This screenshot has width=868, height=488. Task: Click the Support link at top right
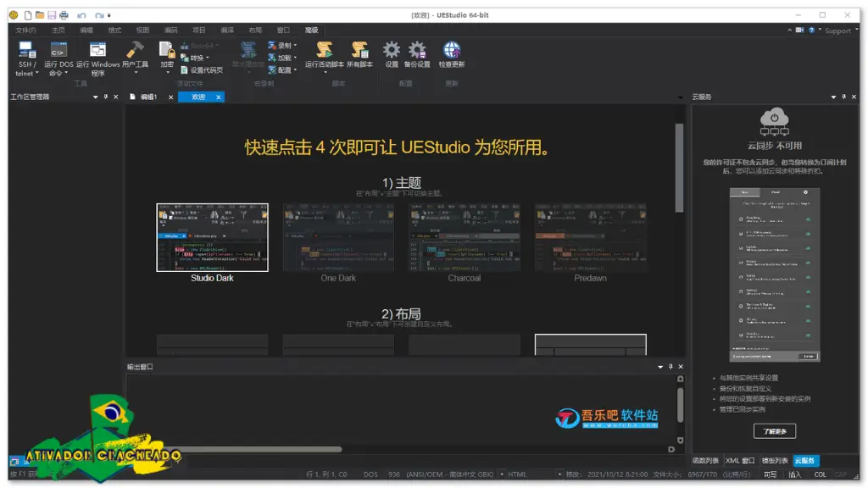(837, 30)
